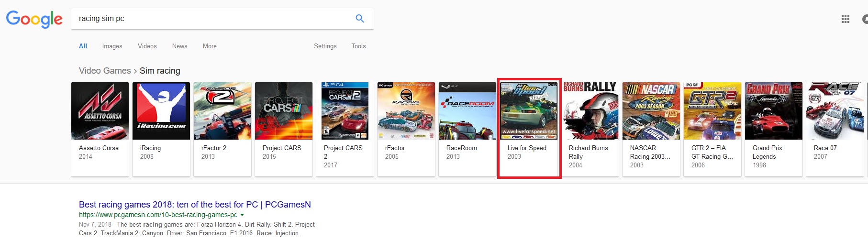This screenshot has width=868, height=241.
Task: Switch to the Videos tab
Action: tap(147, 46)
